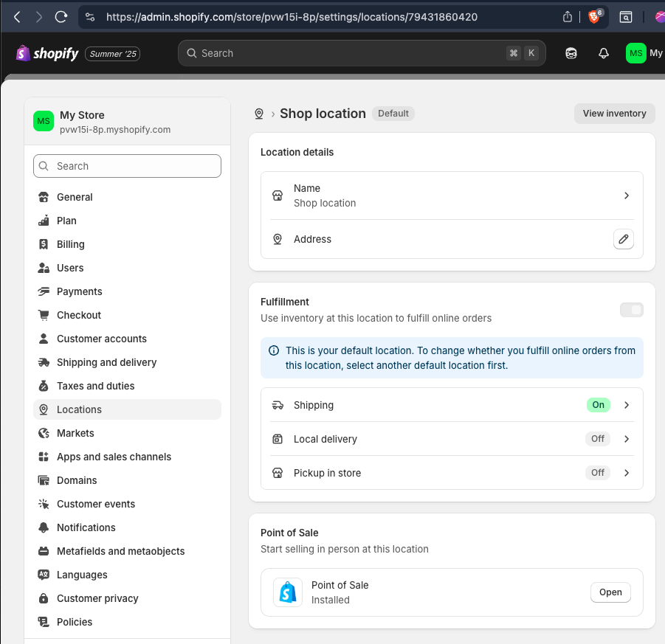
Task: Click the Brave shields icon
Action: (x=595, y=16)
